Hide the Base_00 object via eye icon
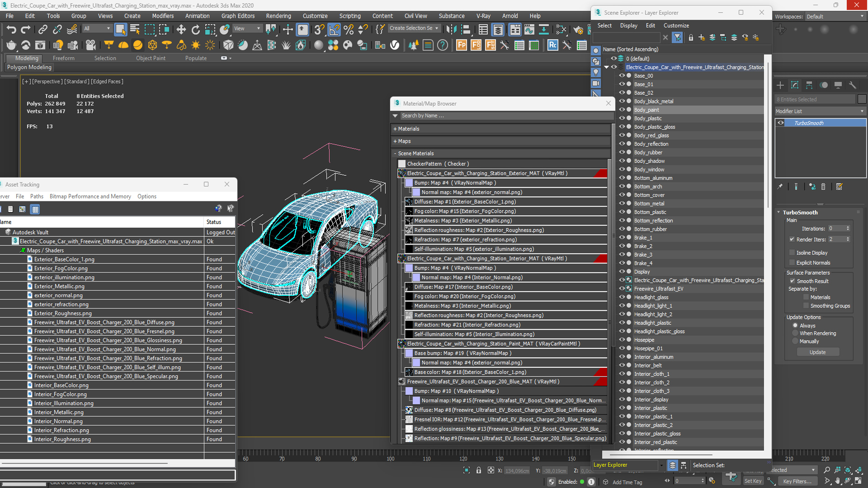 point(622,76)
